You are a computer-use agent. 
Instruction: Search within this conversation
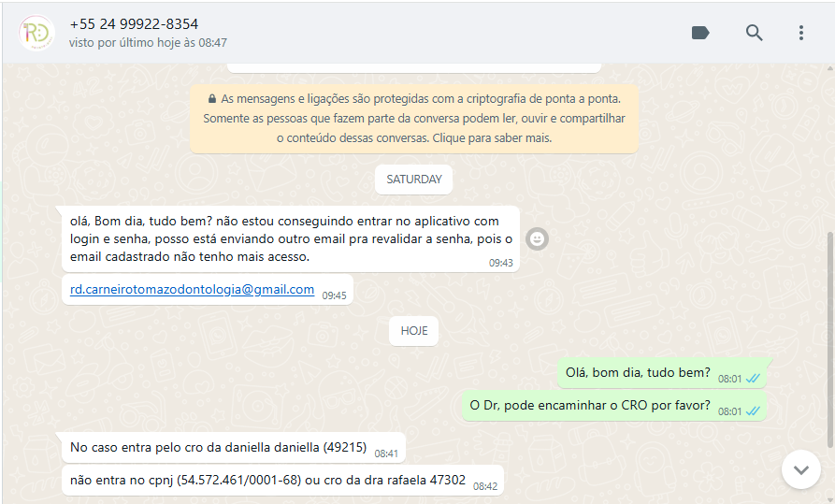[x=754, y=33]
